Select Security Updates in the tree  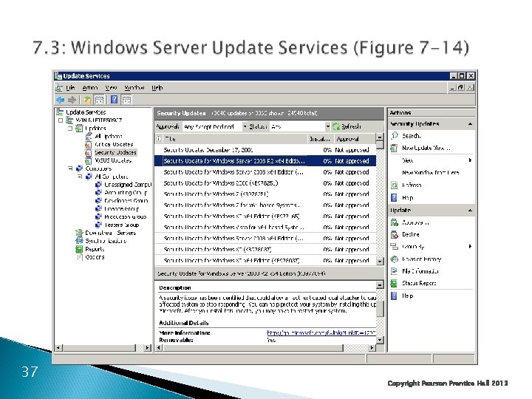click(x=115, y=152)
